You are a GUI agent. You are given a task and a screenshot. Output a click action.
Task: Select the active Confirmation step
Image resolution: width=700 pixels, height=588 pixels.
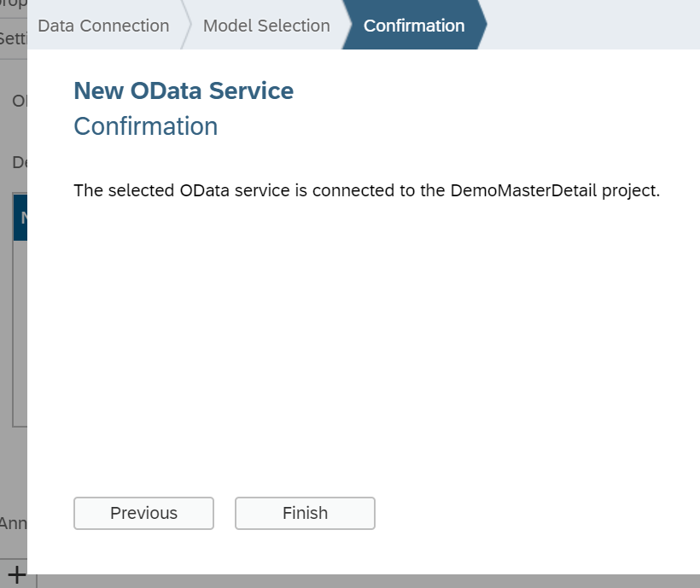pyautogui.click(x=414, y=26)
